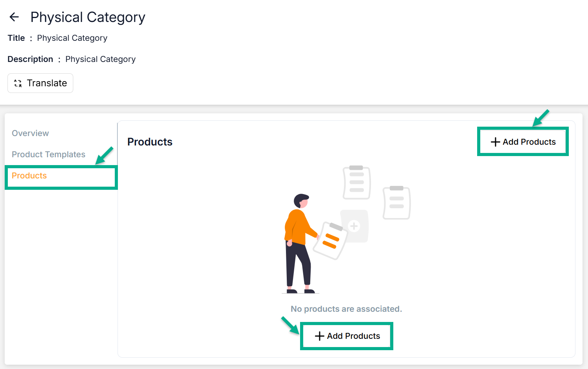Image resolution: width=588 pixels, height=369 pixels.
Task: Click the plus icon below empty state message
Action: tap(319, 336)
